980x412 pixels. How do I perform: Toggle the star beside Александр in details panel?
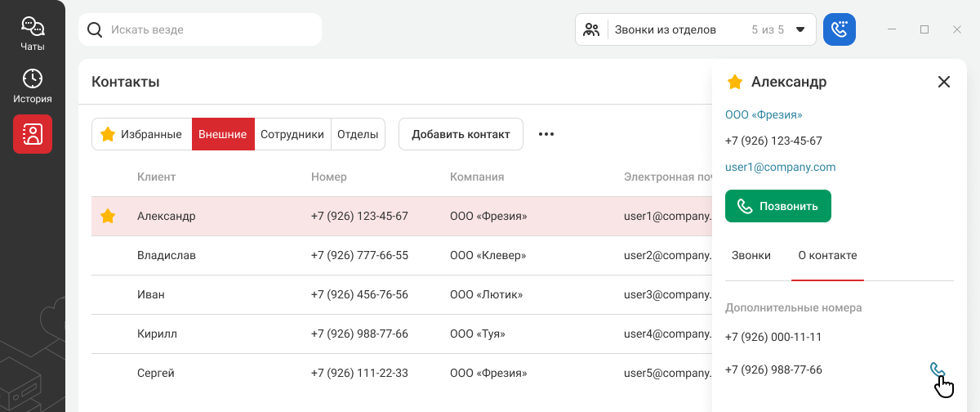(x=735, y=82)
